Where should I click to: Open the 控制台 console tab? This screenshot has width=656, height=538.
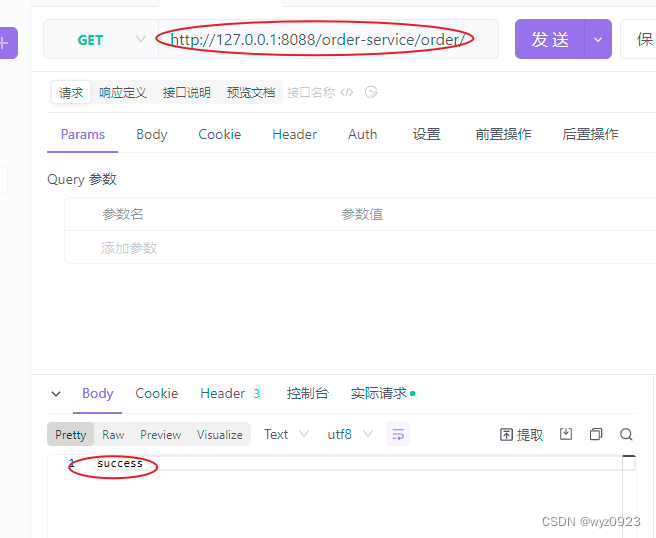coord(308,393)
